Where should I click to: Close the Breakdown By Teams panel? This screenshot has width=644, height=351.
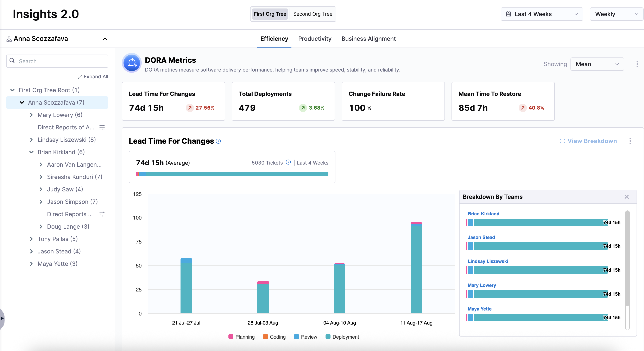point(626,197)
